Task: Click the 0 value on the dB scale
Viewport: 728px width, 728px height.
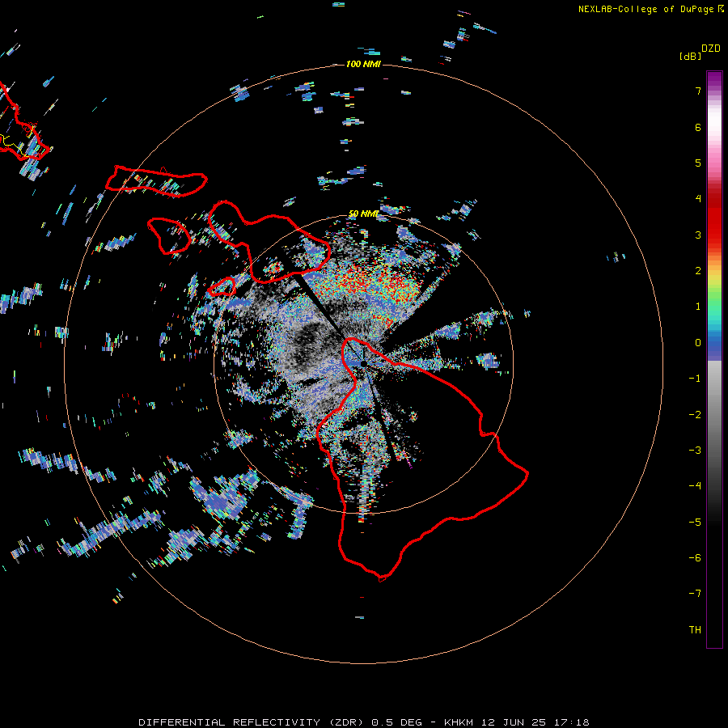Action: [698, 343]
